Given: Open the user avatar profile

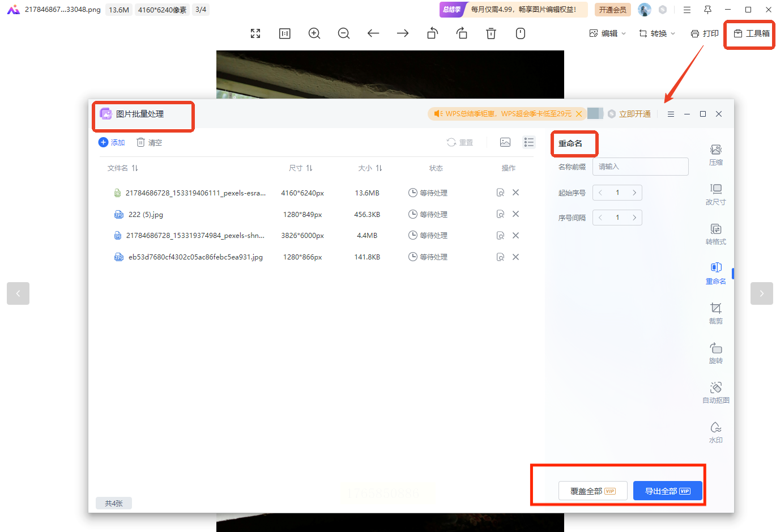Looking at the screenshot, I should coord(645,10).
